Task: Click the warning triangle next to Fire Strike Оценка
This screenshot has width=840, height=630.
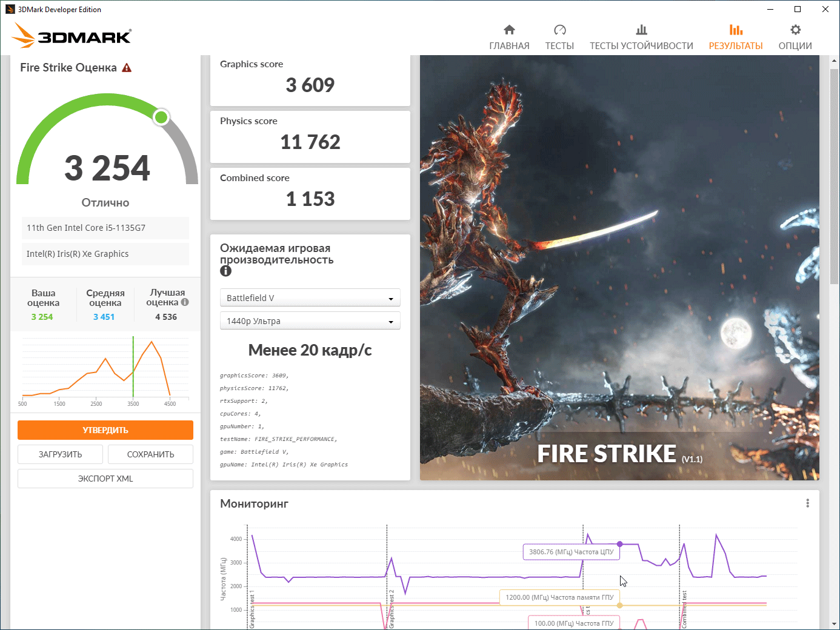Action: [x=127, y=68]
